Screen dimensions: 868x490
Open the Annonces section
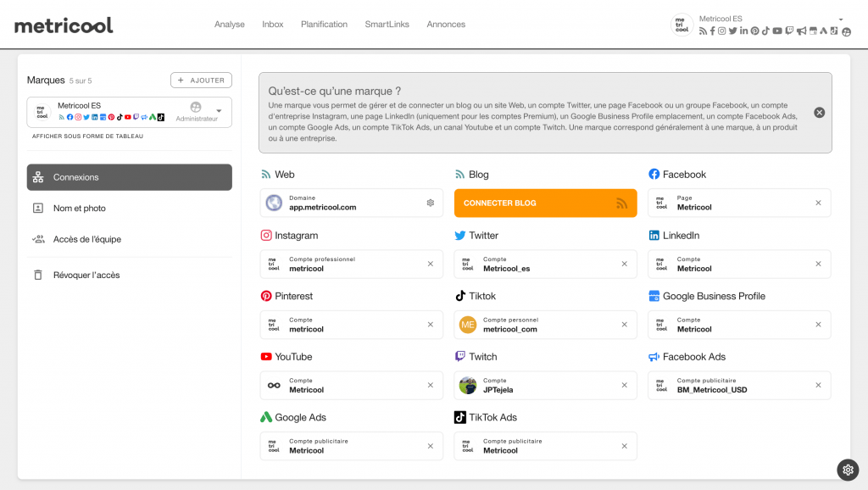[446, 25]
